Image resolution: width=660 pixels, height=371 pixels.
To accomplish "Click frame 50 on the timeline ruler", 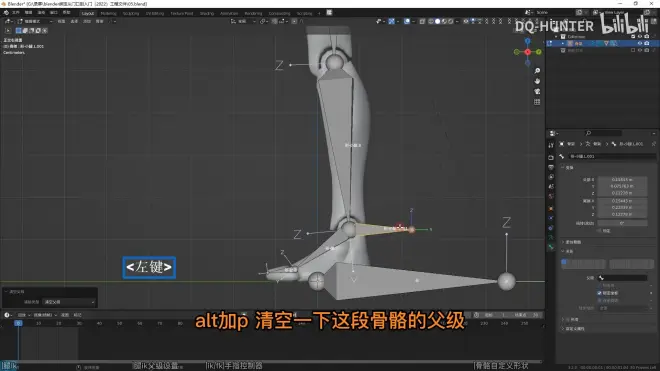I will [120, 323].
